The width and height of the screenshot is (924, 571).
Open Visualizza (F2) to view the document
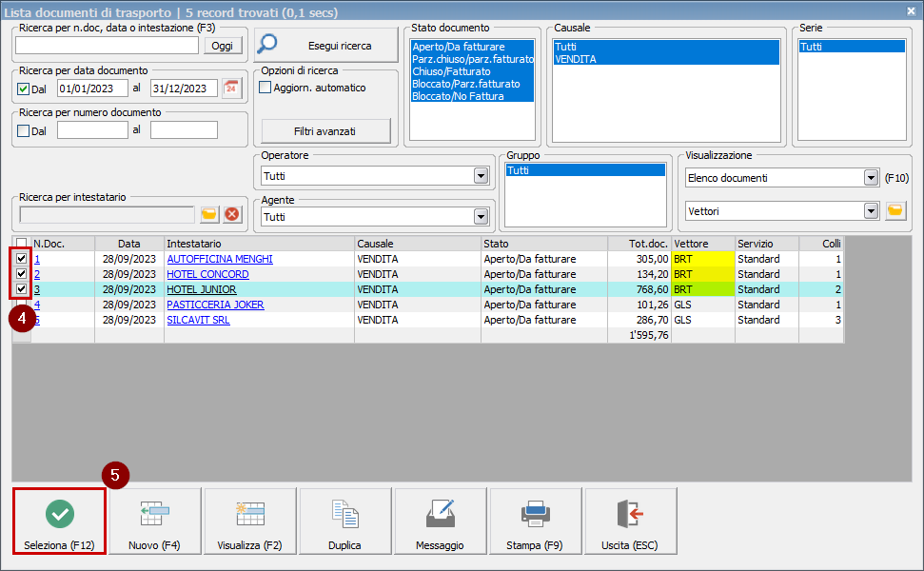tap(250, 522)
